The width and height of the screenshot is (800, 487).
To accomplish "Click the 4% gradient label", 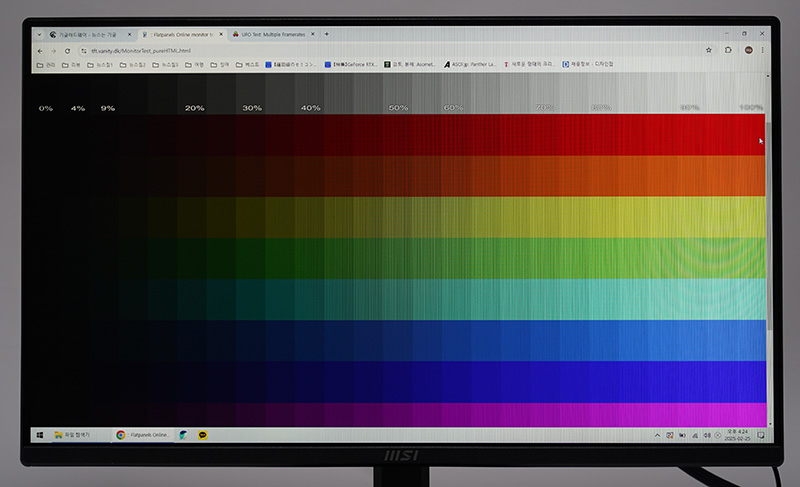I will click(x=78, y=109).
